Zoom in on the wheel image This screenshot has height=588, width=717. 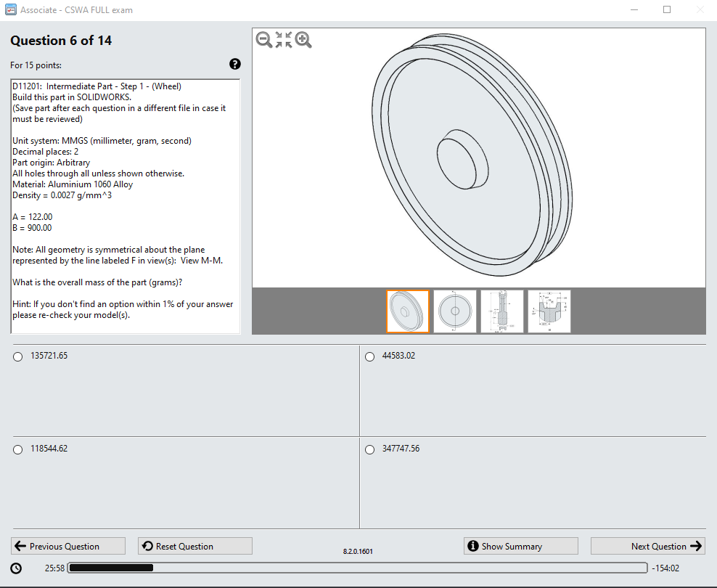(303, 40)
